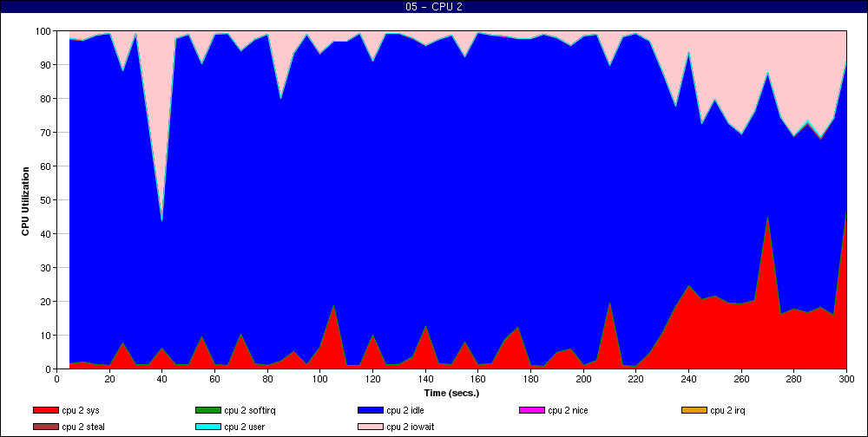This screenshot has width=868, height=437.
Task: Click the 50 value on the Y axis
Action: (47, 199)
